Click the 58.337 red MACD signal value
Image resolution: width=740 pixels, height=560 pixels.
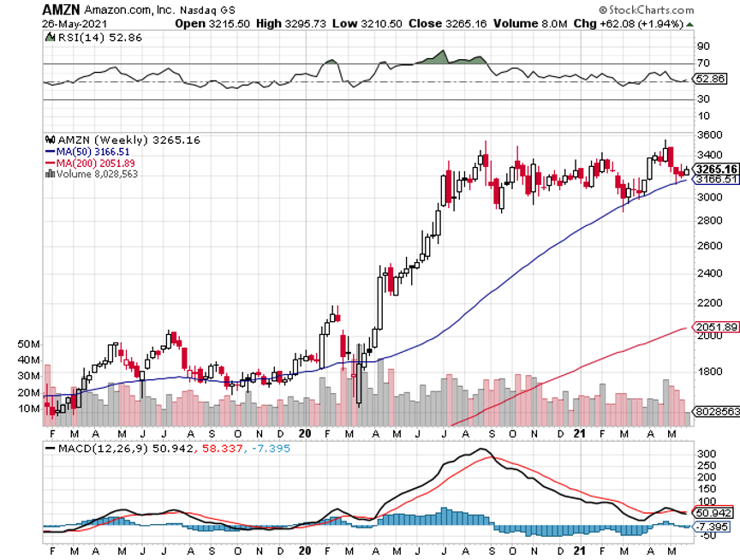click(223, 449)
